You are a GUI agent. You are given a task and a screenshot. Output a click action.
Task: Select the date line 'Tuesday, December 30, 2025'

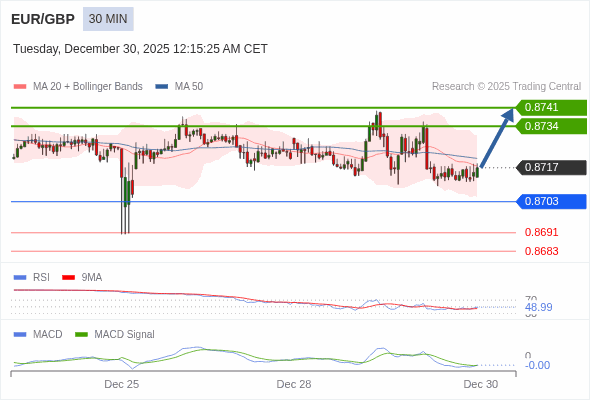click(x=91, y=49)
